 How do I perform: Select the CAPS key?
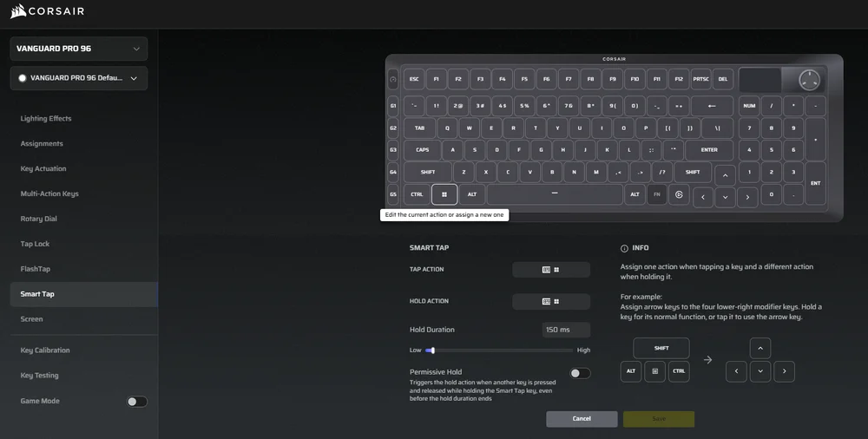click(x=423, y=150)
